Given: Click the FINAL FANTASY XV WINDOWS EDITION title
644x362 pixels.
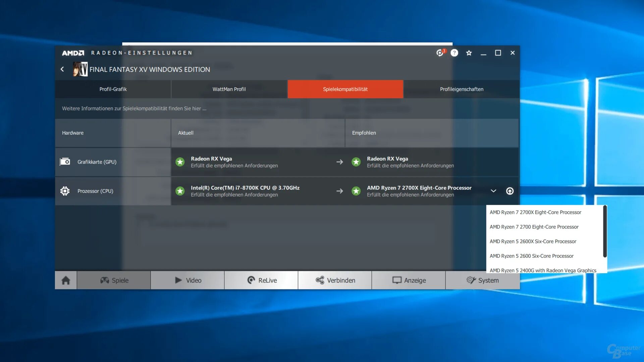Looking at the screenshot, I should (150, 69).
